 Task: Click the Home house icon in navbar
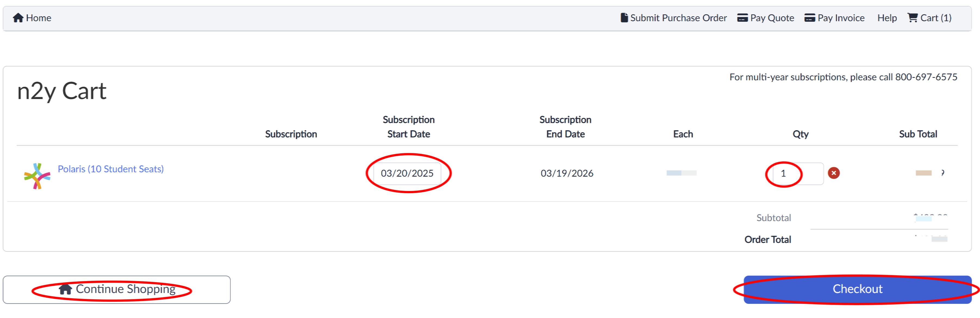click(18, 18)
